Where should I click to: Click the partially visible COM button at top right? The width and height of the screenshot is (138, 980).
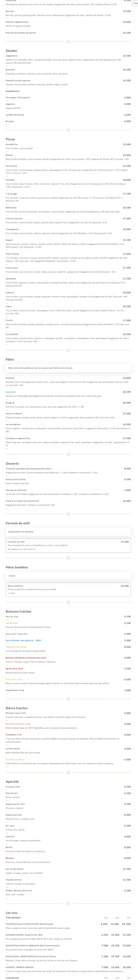point(135,3)
